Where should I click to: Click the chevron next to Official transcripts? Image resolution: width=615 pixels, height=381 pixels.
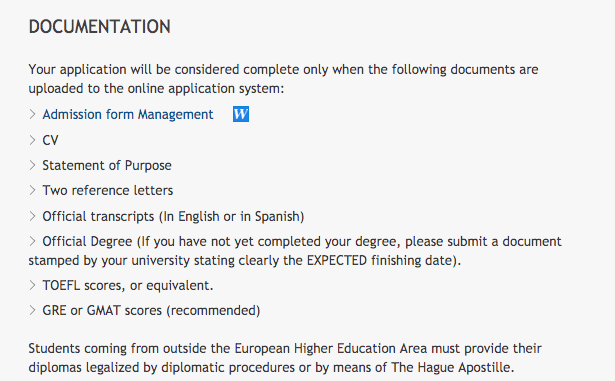click(32, 216)
